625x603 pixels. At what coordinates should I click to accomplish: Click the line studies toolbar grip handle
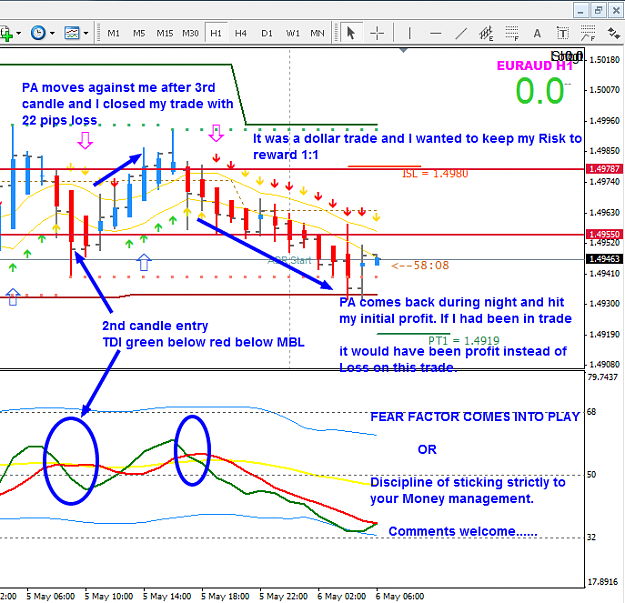(x=335, y=33)
